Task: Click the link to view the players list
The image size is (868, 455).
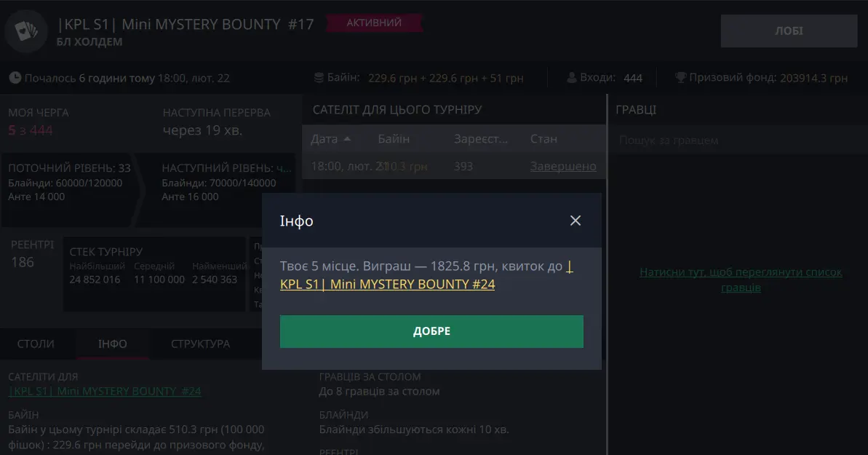Action: point(741,280)
